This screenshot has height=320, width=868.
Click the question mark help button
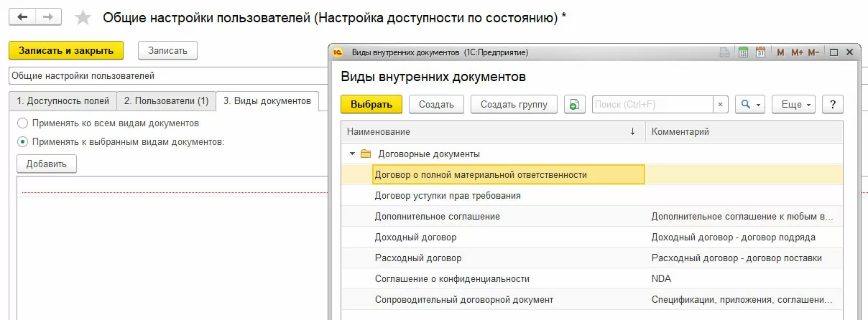tap(832, 105)
